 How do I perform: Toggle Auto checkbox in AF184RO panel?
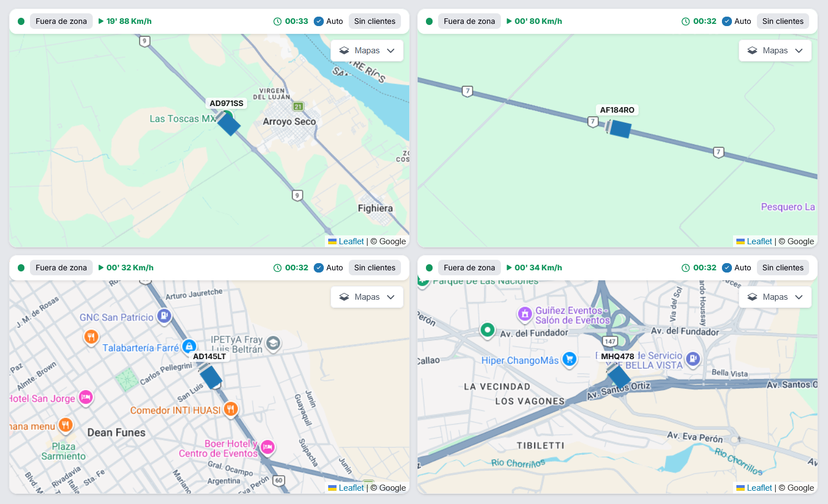pos(727,21)
